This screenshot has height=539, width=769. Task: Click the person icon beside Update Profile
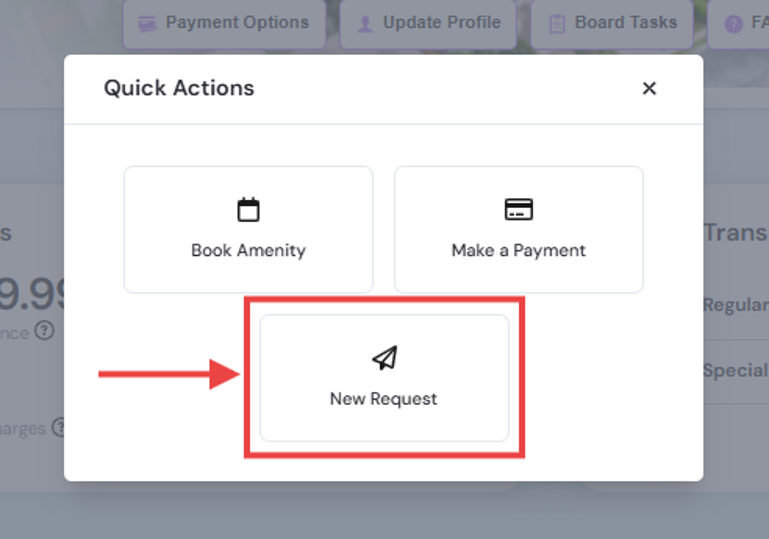[x=365, y=23]
